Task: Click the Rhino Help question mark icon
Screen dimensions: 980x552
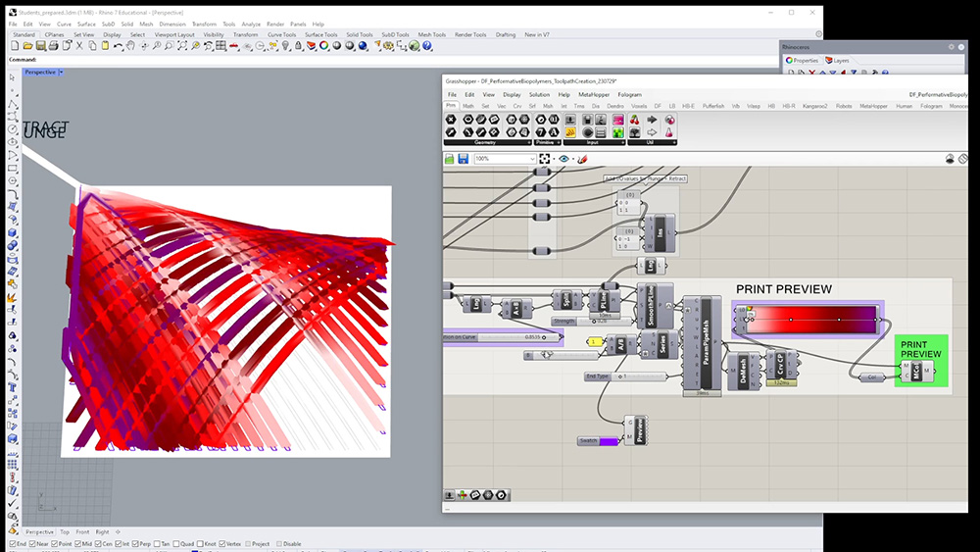Action: coord(427,46)
